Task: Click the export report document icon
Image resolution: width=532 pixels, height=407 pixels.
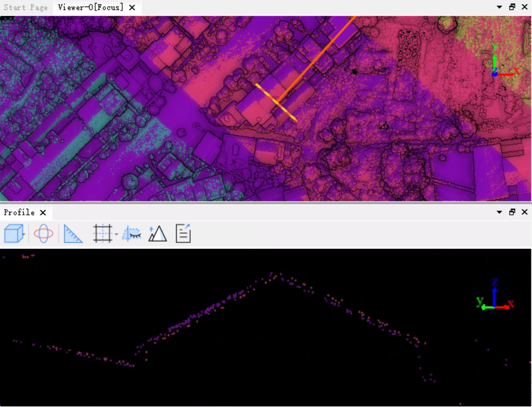Action: coord(183,234)
